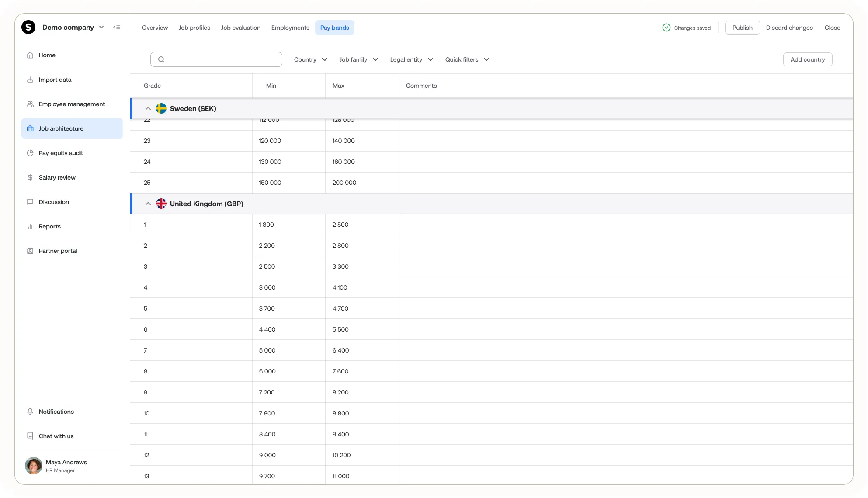Open the Demo company switcher
Viewport: 868px width, 498px height.
tap(73, 27)
